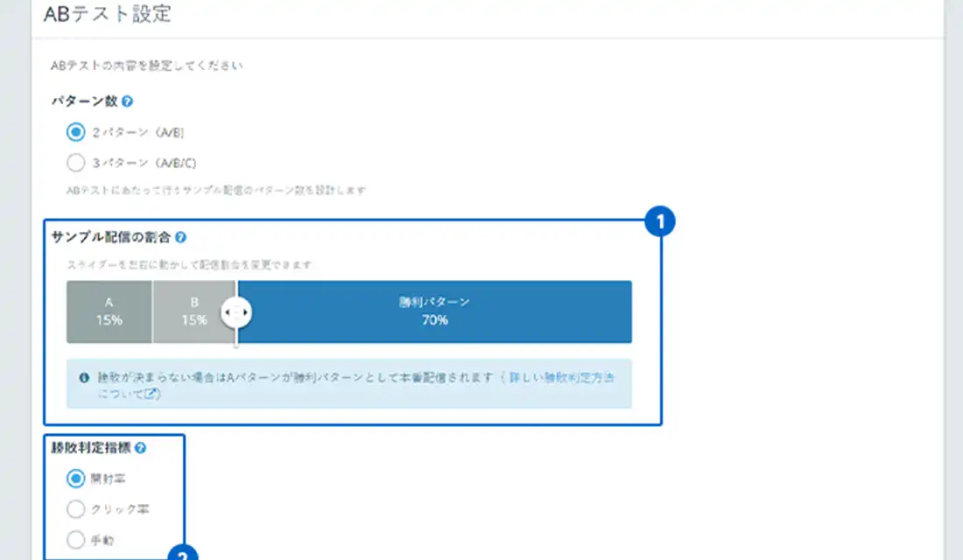Screen dimensions: 963x560
Task: Select the 3パターン (A/B/C) radio button
Action: click(x=75, y=163)
